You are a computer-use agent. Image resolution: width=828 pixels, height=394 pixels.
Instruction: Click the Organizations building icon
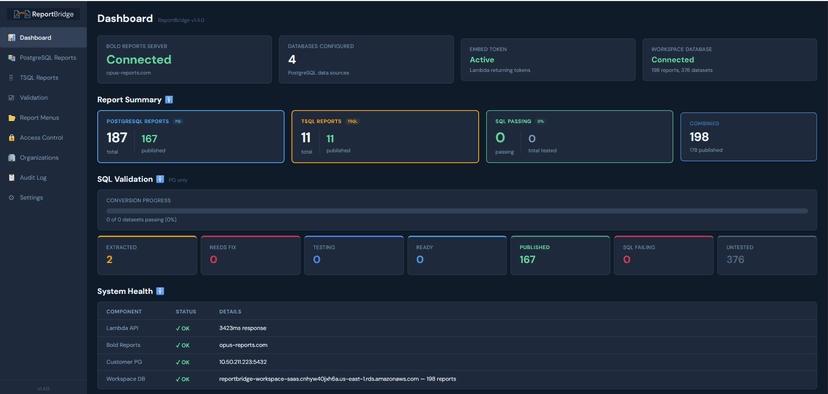(11, 158)
